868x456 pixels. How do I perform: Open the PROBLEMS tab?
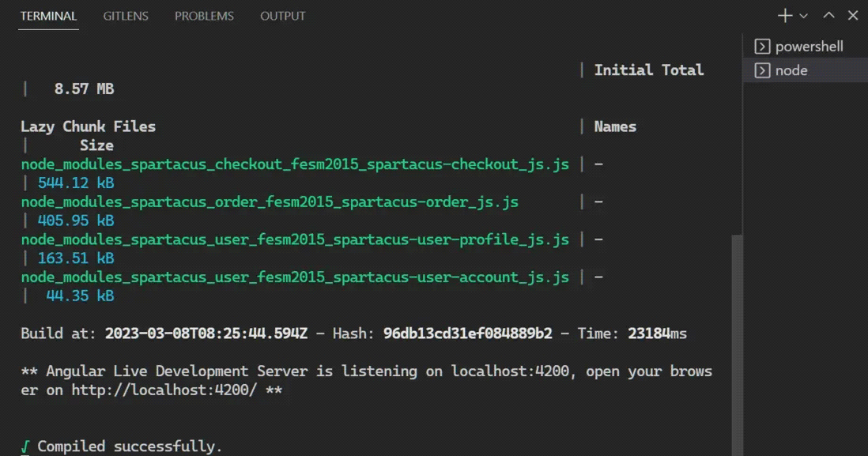pyautogui.click(x=204, y=16)
